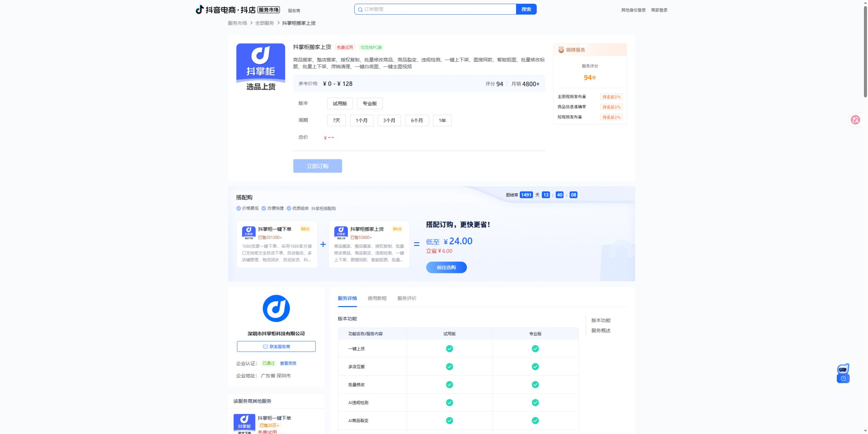Click the 抖掌柜 选品上货 product image
868x434 pixels.
[261, 68]
